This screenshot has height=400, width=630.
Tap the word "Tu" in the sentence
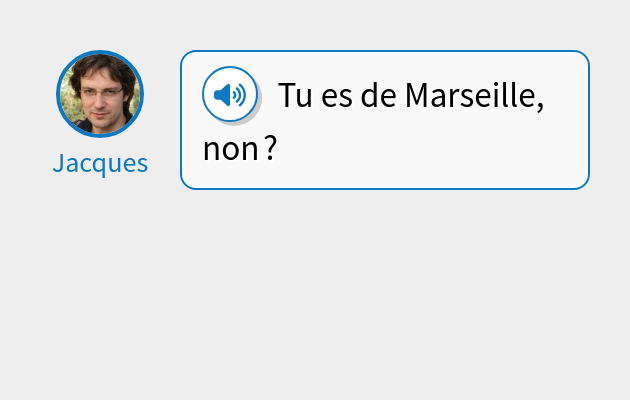295,96
